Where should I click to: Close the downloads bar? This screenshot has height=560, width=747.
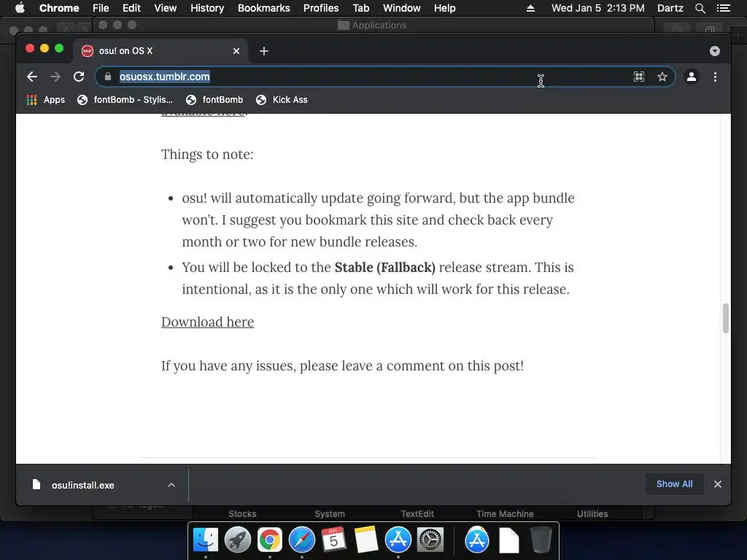[718, 484]
